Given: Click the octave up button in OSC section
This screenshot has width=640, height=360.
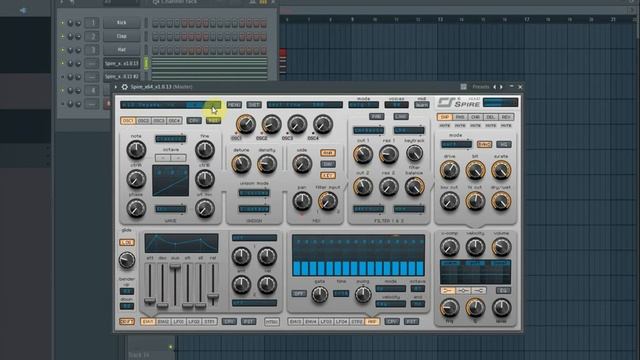Looking at the screenshot, I should 178,158.
